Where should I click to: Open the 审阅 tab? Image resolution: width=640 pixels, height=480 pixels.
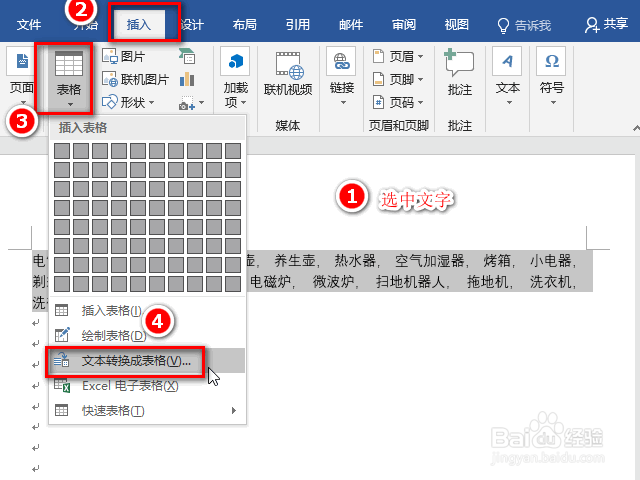404,25
